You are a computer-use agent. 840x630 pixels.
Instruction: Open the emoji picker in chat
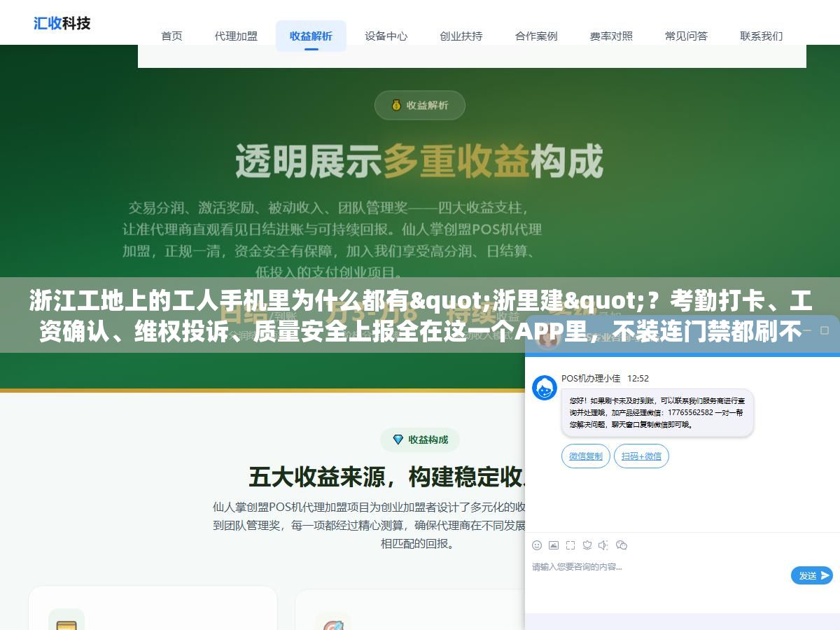pos(537,545)
